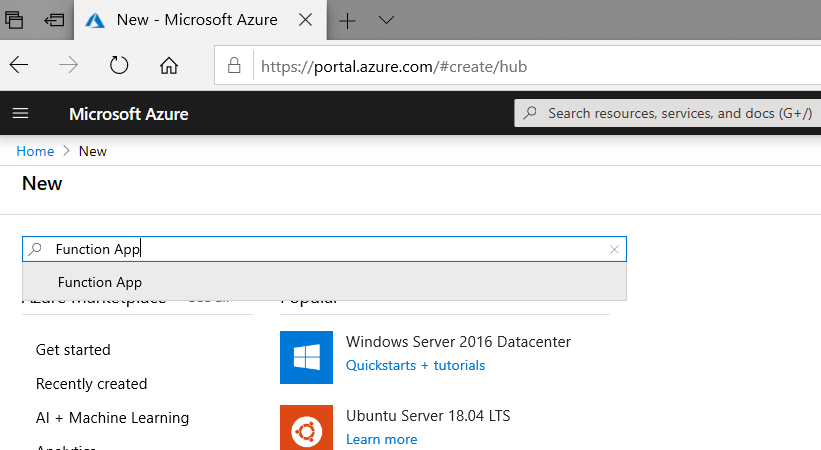Screen dimensions: 821x450
Task: Open the Ubuntu Learn more link
Action: coord(381,439)
